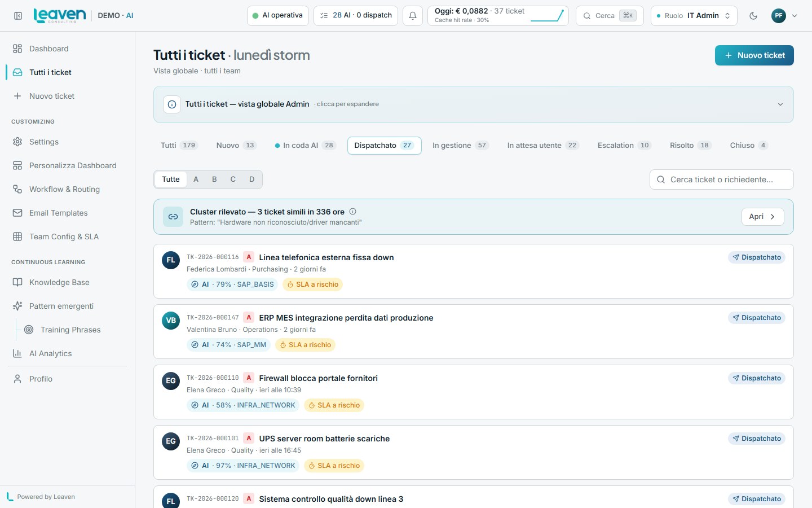Click the blue Nuovo ticket button
The width and height of the screenshot is (812, 508).
coord(754,55)
